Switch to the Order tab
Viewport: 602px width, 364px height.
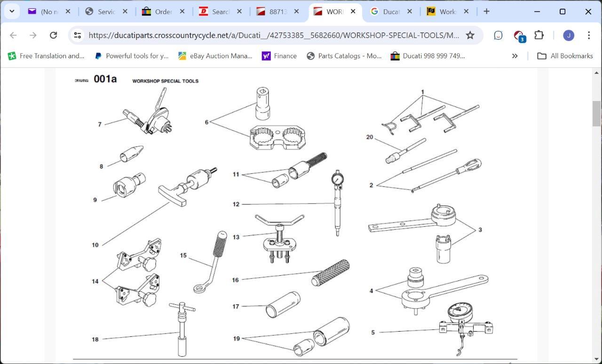[x=163, y=12]
